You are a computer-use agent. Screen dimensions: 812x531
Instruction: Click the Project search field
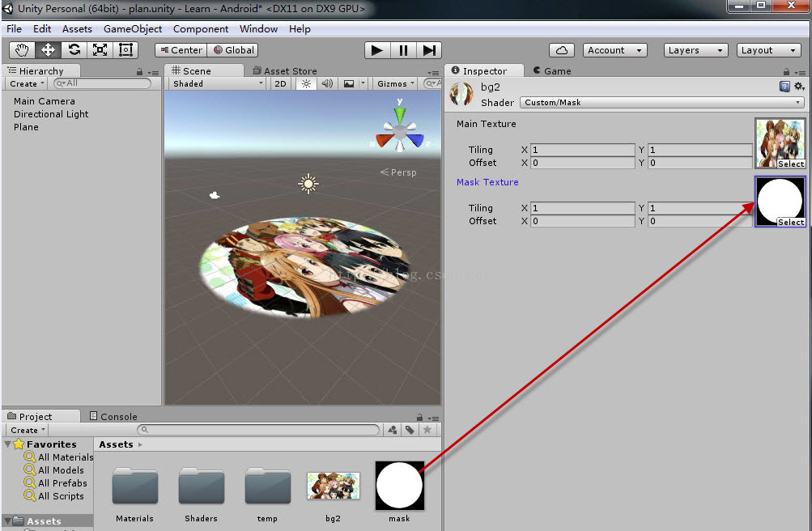[258, 430]
